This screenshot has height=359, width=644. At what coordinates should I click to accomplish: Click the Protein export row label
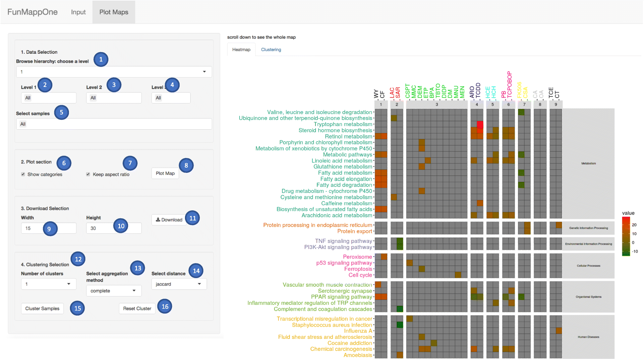pos(355,231)
